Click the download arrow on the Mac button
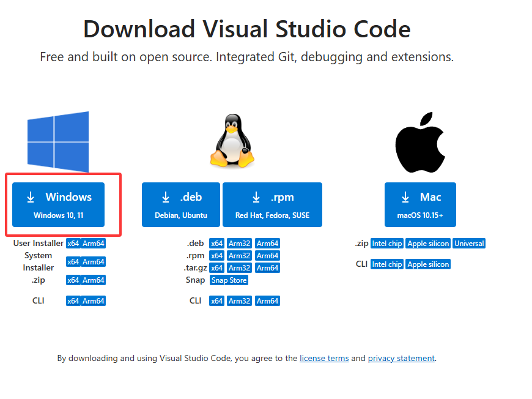This screenshot has height=399, width=532. 404,196
